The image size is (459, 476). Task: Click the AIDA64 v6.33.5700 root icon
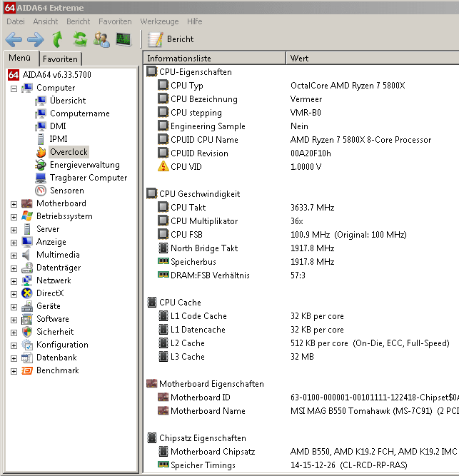coord(14,75)
